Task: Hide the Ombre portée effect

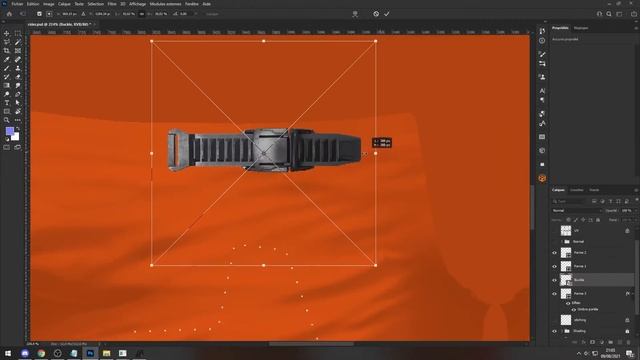Action: (x=573, y=309)
